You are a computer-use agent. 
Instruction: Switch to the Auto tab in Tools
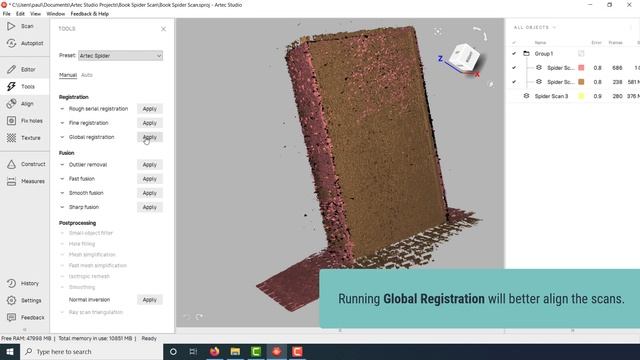(87, 75)
